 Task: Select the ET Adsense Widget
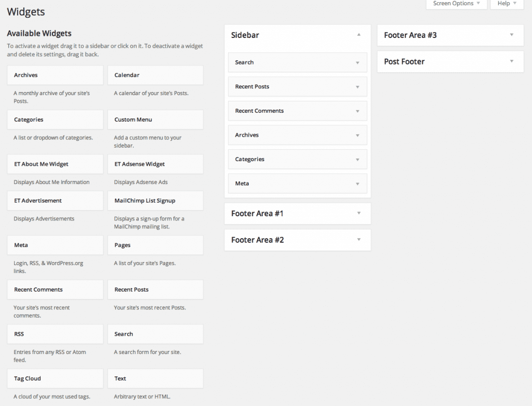[155, 164]
